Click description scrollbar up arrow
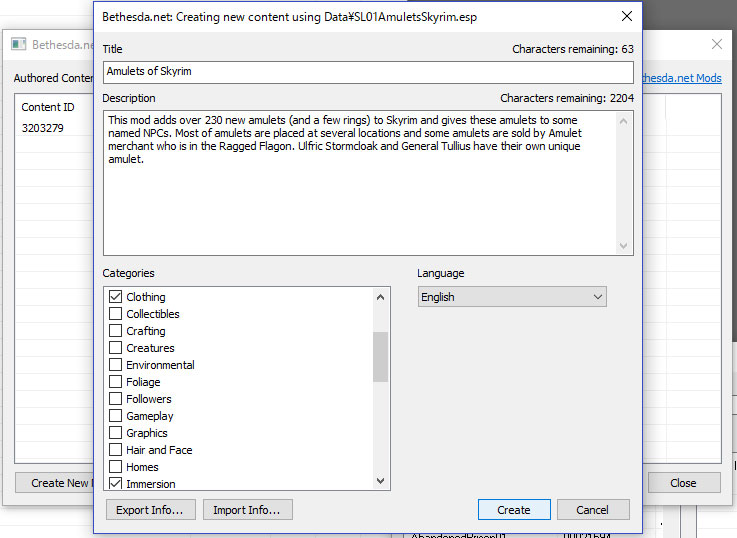This screenshot has height=538, width=737. (x=624, y=121)
